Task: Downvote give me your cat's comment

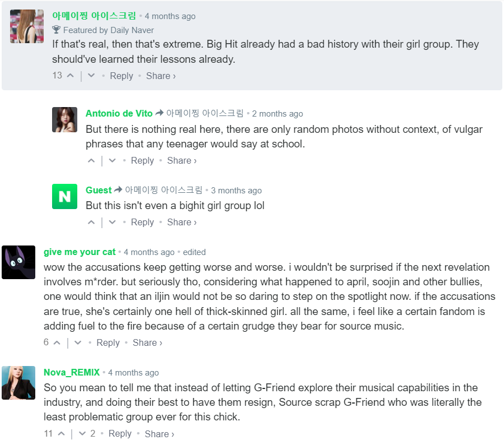Action: point(78,343)
